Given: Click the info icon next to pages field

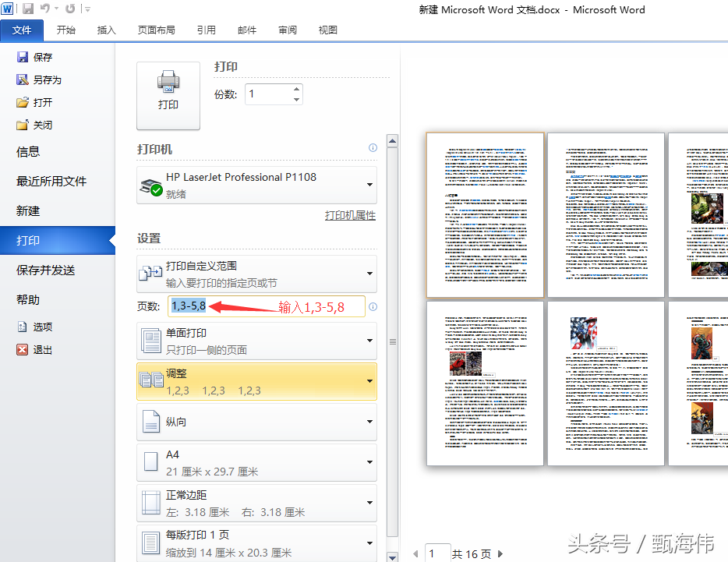Looking at the screenshot, I should click(x=373, y=306).
